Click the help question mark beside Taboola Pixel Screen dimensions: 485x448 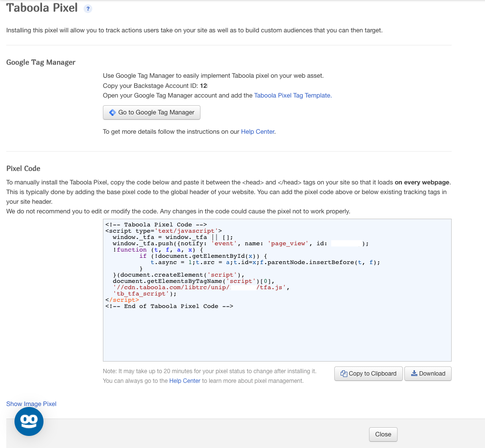[x=88, y=9]
